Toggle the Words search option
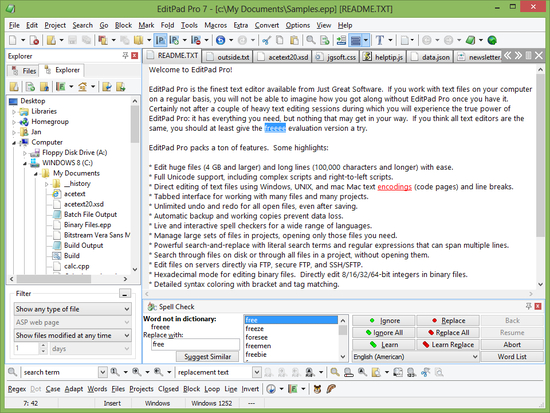The width and height of the screenshot is (550, 413). [97, 389]
